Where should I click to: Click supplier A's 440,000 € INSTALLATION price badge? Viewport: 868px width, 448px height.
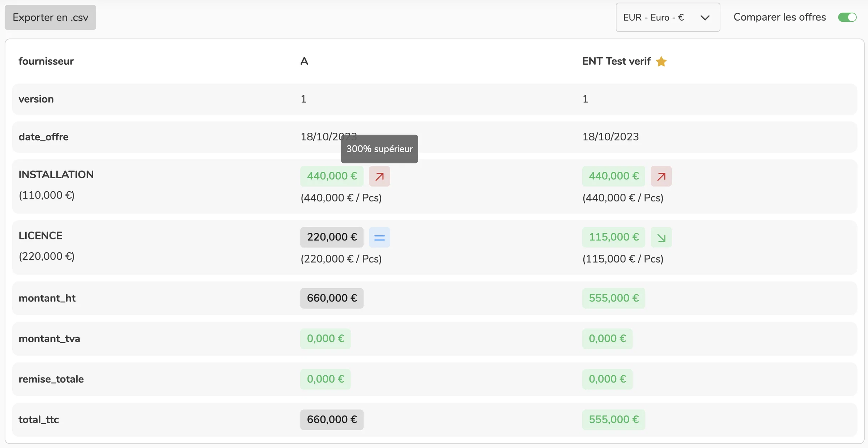click(332, 176)
